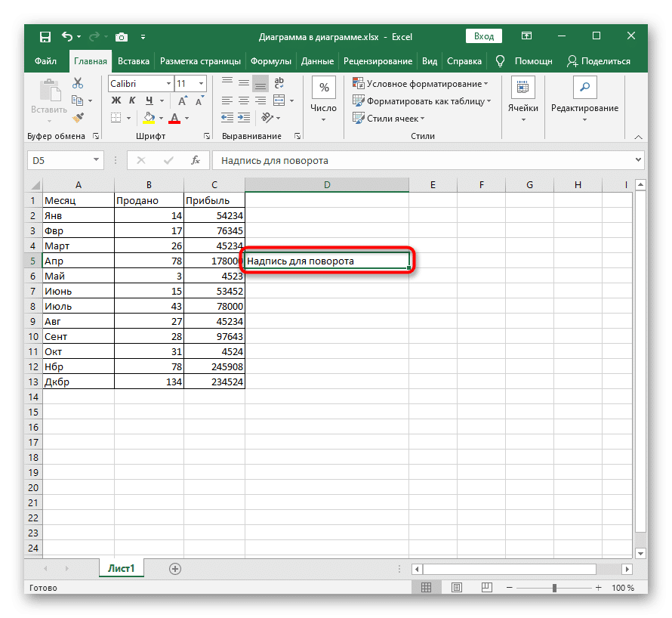Toggle bold formatting with the Ж button
672x618 pixels.
pos(116,100)
